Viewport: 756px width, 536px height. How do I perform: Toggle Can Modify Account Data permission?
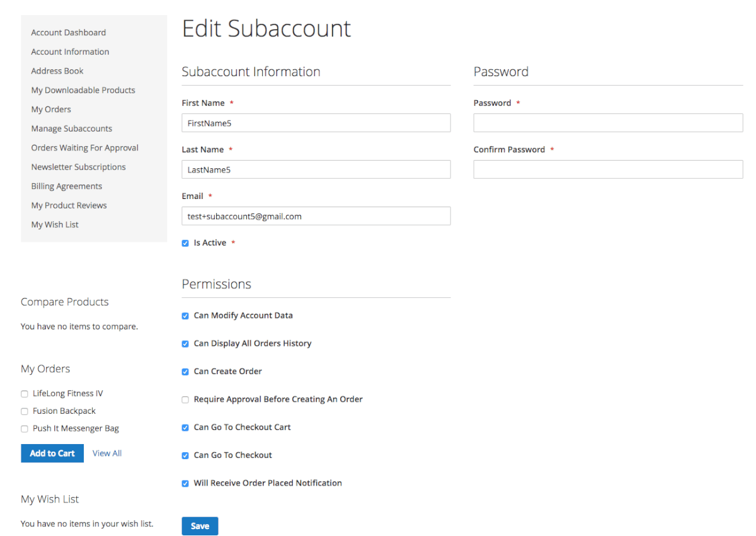pos(185,316)
